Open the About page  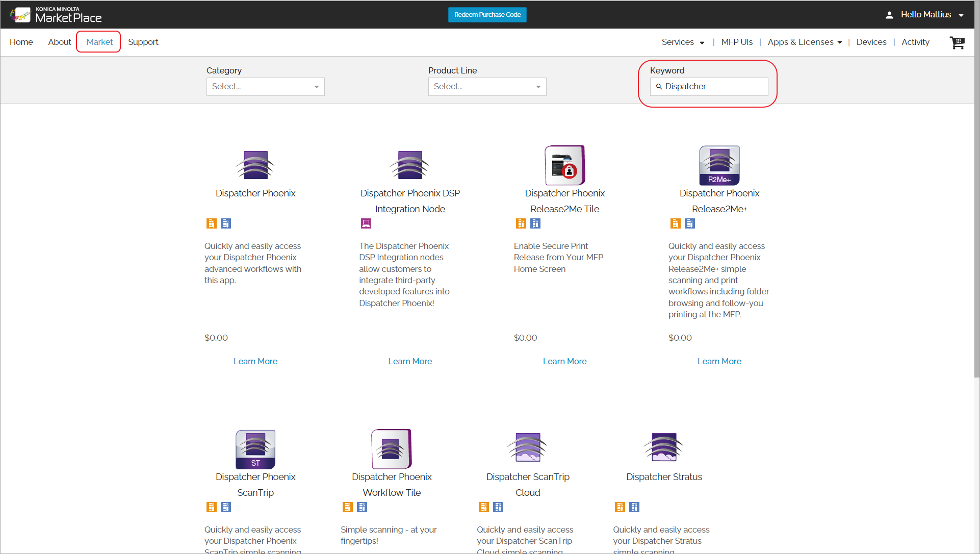[x=60, y=42]
